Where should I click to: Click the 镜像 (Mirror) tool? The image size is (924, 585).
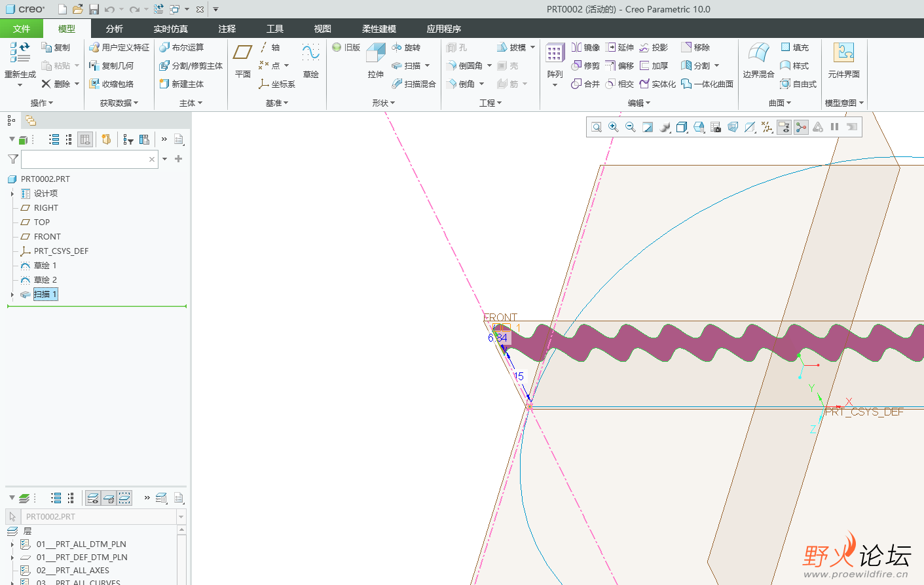tap(585, 48)
